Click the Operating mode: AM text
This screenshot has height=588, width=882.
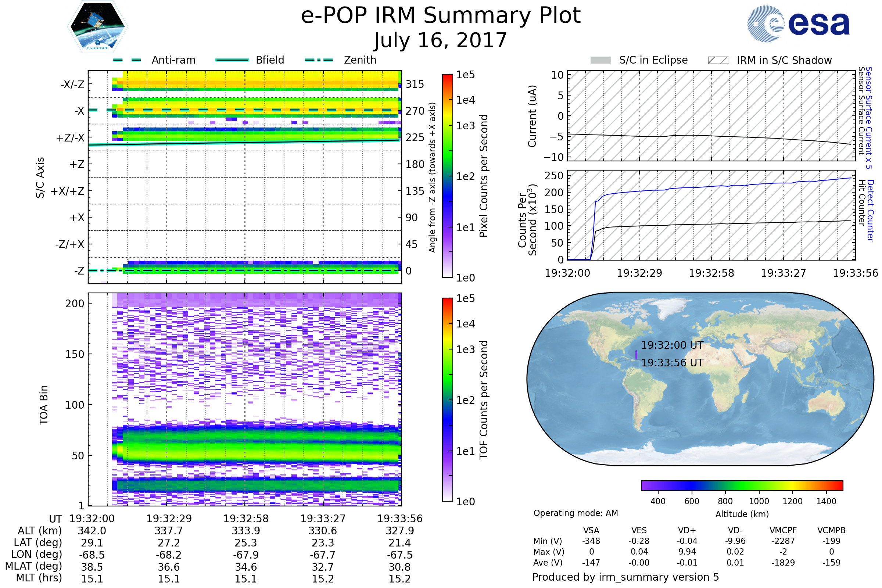tap(575, 513)
